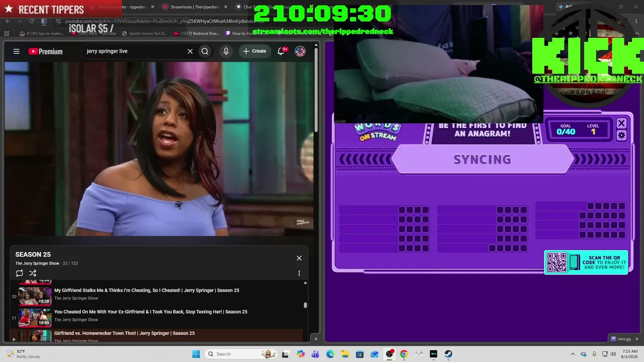Open 'Sports Scores Bot D...' bookmark
This screenshot has width=644, height=362.
pos(144,34)
